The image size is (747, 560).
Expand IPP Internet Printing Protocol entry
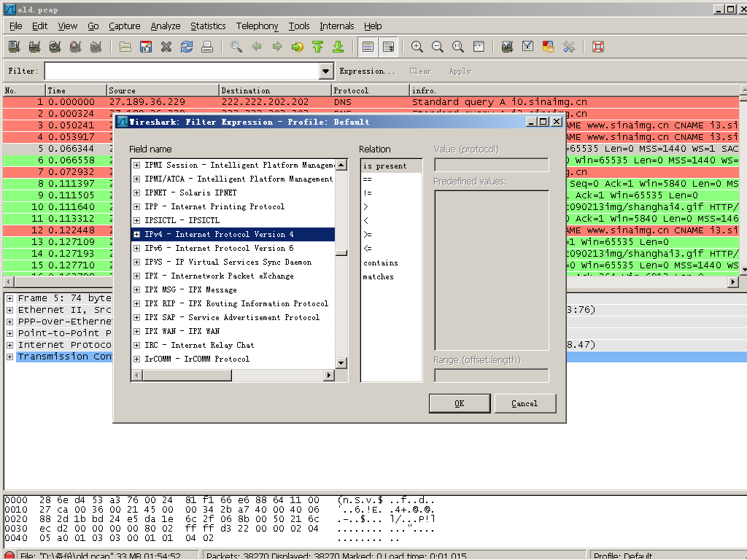point(136,206)
